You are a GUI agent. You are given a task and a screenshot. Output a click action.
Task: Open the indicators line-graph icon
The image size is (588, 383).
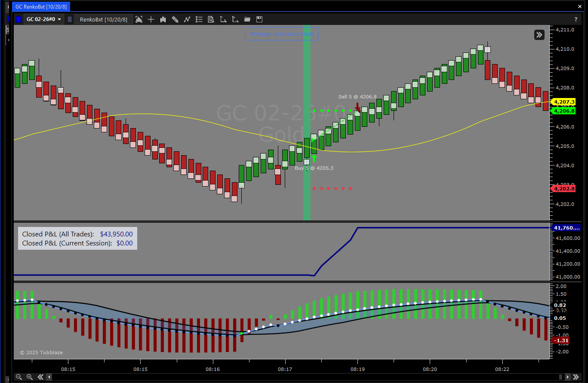(x=187, y=19)
